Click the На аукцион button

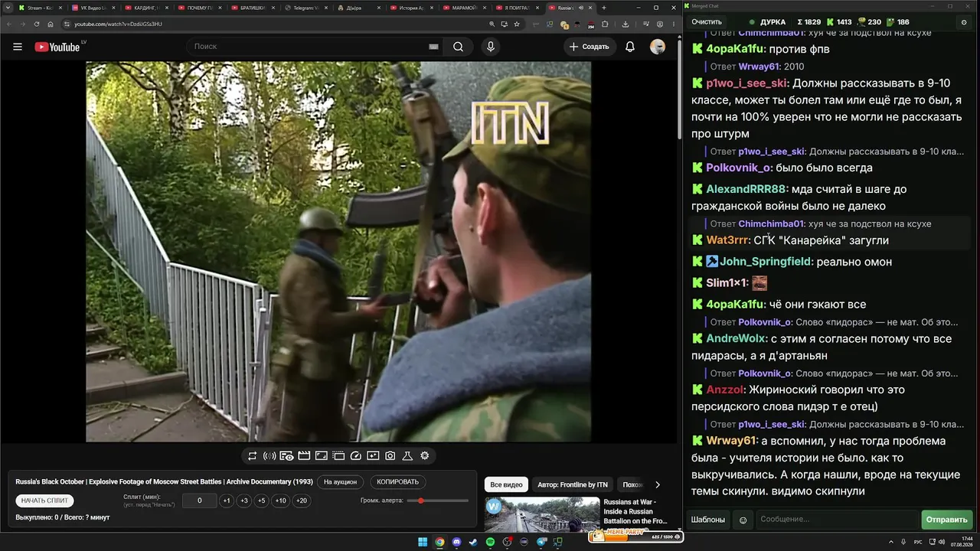coord(340,482)
